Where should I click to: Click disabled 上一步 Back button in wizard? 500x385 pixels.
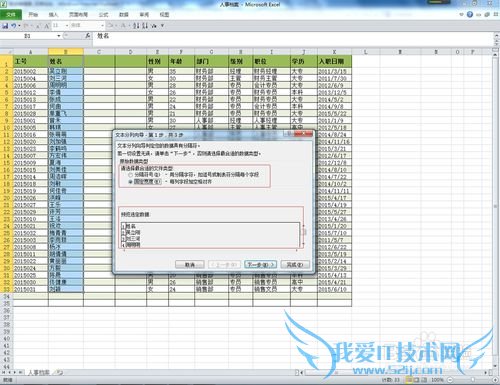224,265
